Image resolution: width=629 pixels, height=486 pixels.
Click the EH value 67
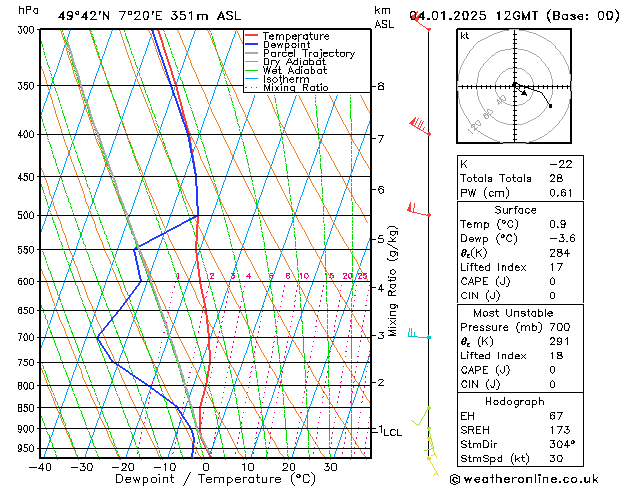coord(556,416)
